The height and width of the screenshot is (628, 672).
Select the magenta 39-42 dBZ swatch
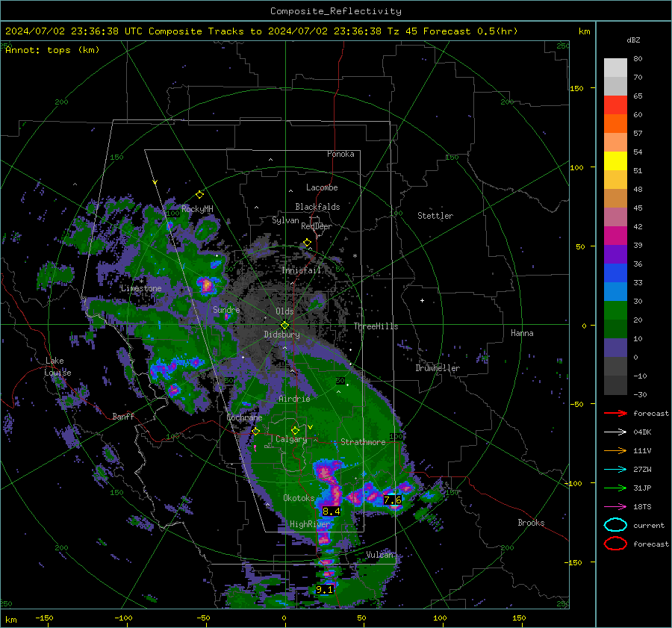point(615,236)
